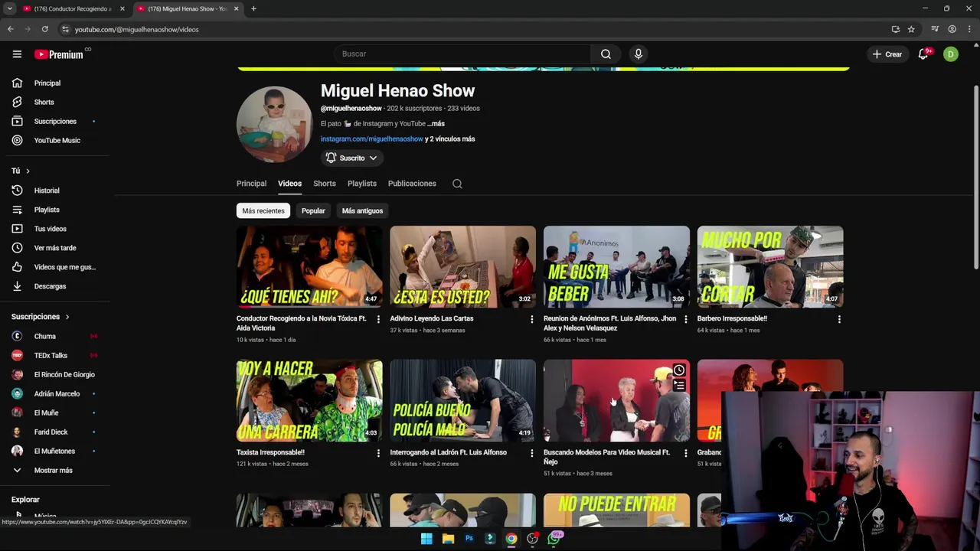Switch to the channel Shorts tab
This screenshot has width=980, height=551.
(325, 184)
